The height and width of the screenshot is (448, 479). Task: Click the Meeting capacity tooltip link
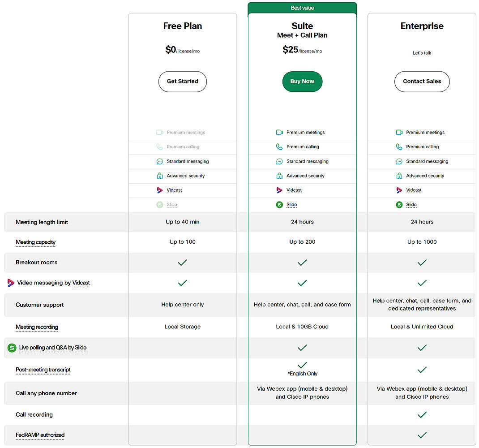coord(35,242)
